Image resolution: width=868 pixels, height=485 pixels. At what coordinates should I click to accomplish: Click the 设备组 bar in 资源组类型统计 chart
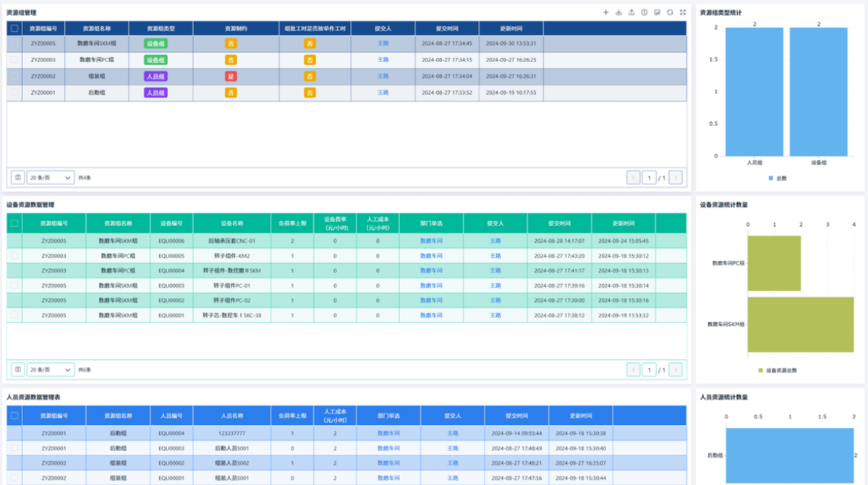tap(819, 92)
